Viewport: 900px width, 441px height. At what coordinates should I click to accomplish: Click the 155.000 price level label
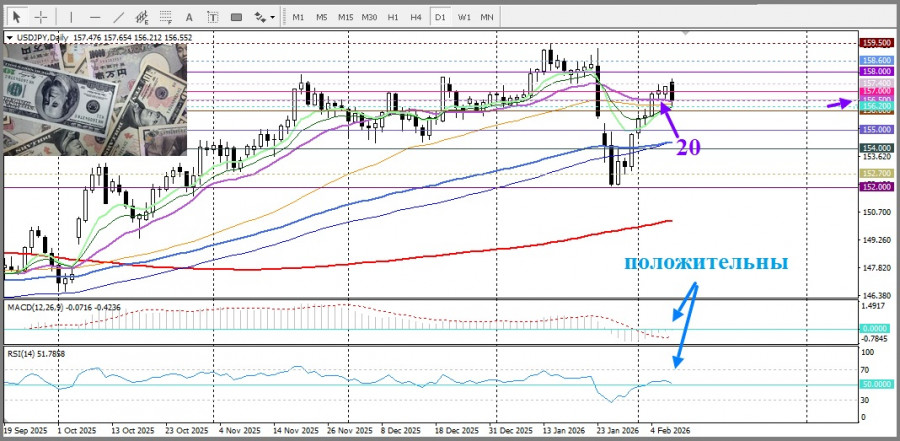pyautogui.click(x=876, y=130)
